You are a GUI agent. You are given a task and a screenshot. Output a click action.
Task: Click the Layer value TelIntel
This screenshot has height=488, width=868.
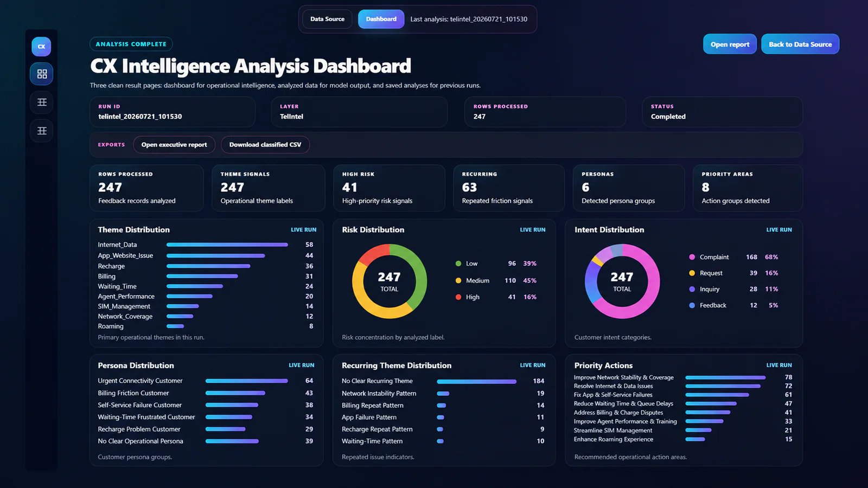[291, 117]
